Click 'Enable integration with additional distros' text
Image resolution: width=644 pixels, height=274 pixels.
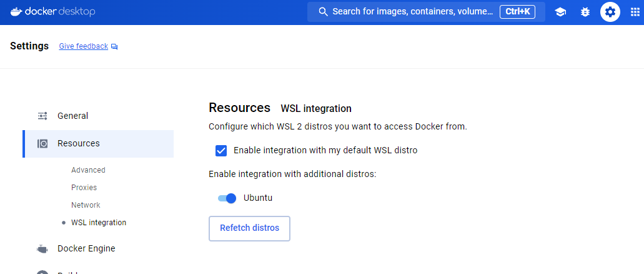[292, 174]
